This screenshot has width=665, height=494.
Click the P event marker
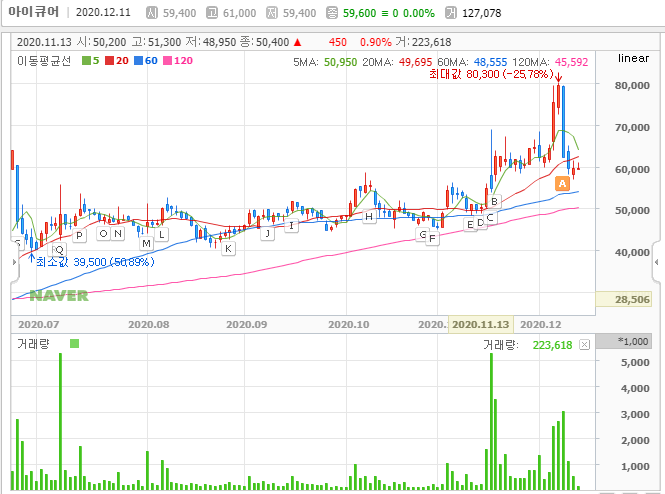(x=79, y=235)
